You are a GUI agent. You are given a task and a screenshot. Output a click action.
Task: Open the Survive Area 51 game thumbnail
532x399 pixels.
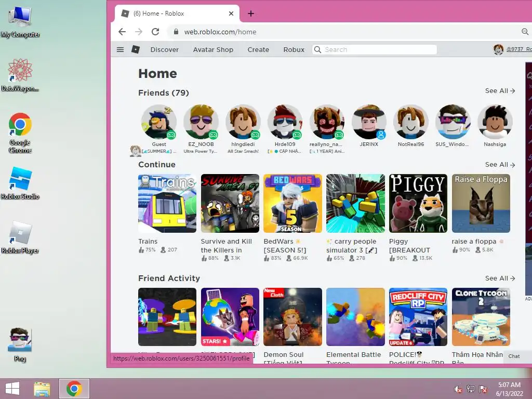pos(230,203)
